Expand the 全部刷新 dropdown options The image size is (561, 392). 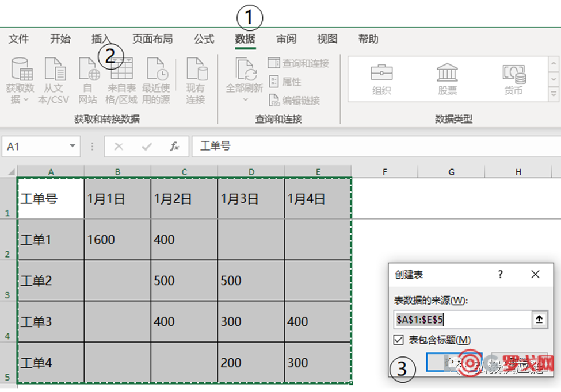click(245, 99)
